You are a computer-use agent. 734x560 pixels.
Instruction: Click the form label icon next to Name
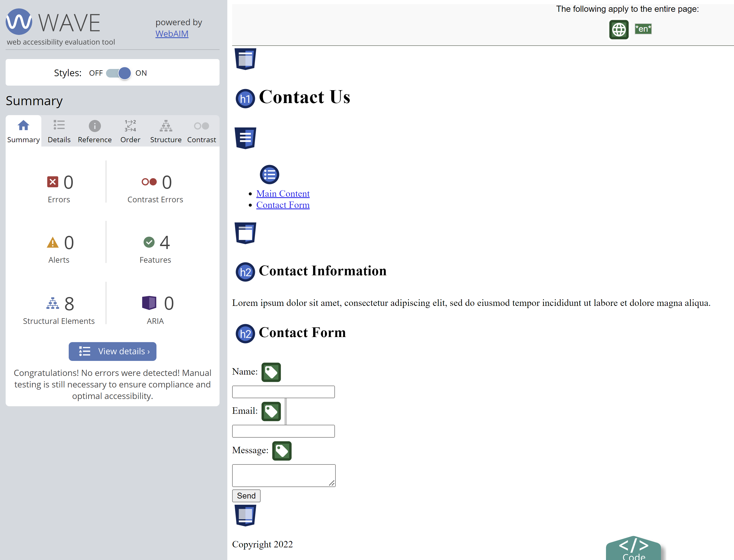[271, 372]
